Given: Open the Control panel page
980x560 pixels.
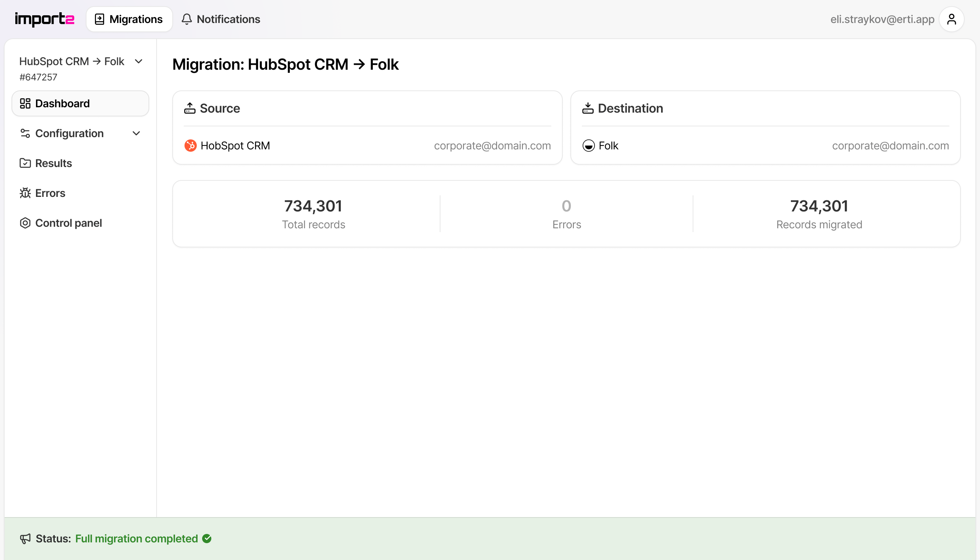Looking at the screenshot, I should 68,223.
